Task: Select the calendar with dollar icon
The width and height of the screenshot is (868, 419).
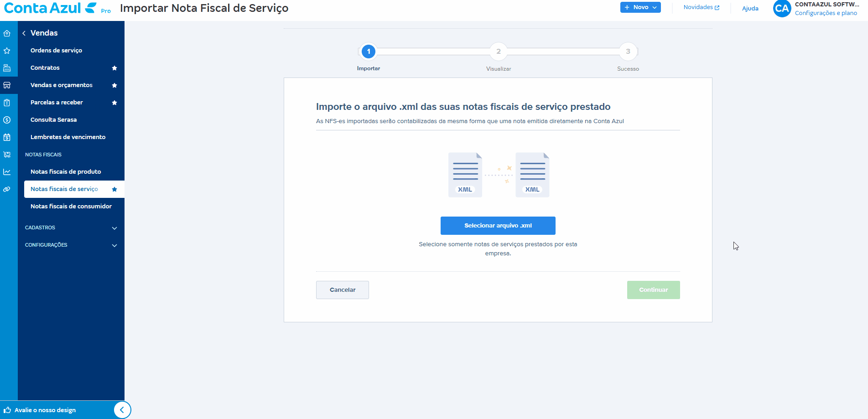Action: click(7, 137)
